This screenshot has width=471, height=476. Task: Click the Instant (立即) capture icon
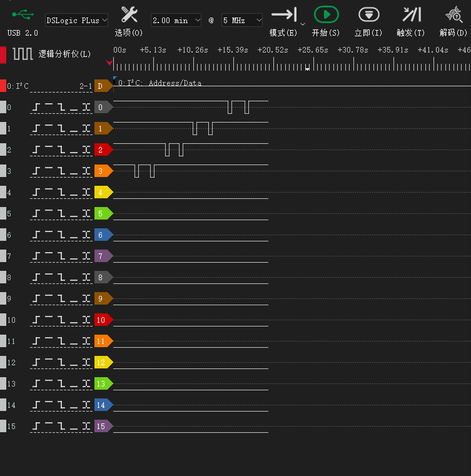click(368, 15)
